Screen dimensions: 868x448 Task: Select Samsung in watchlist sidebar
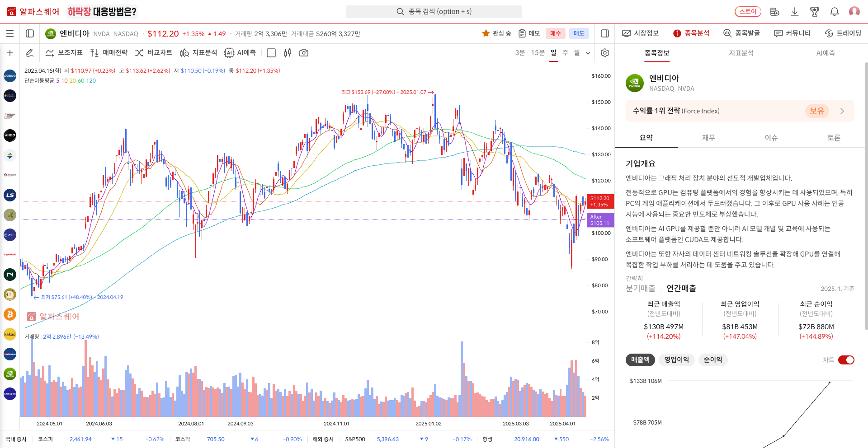pos(10,394)
